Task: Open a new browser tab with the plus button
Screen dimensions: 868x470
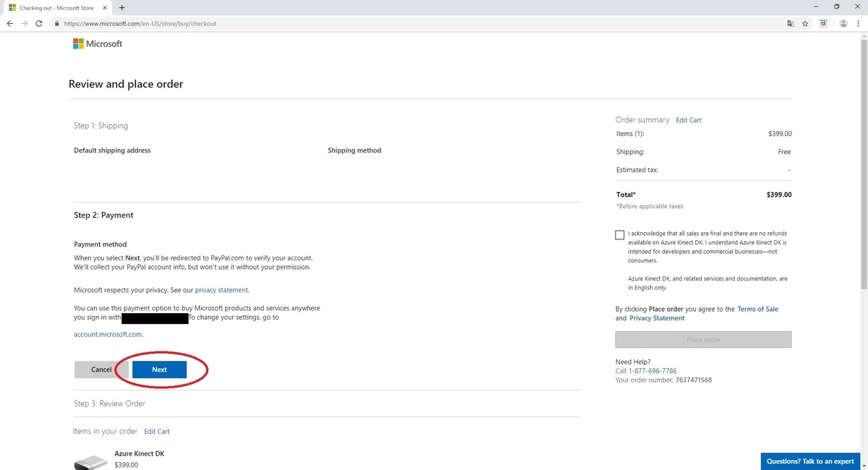Action: tap(122, 7)
